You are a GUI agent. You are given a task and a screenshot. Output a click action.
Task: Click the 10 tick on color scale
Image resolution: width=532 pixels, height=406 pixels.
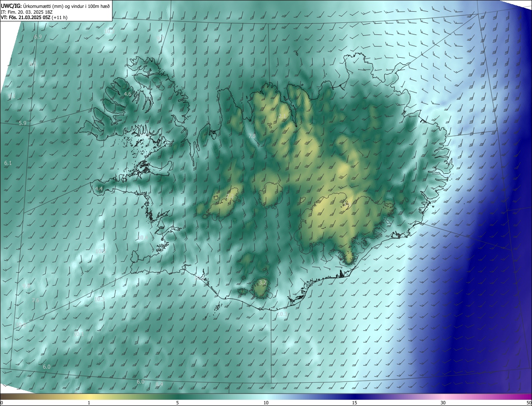click(x=266, y=403)
